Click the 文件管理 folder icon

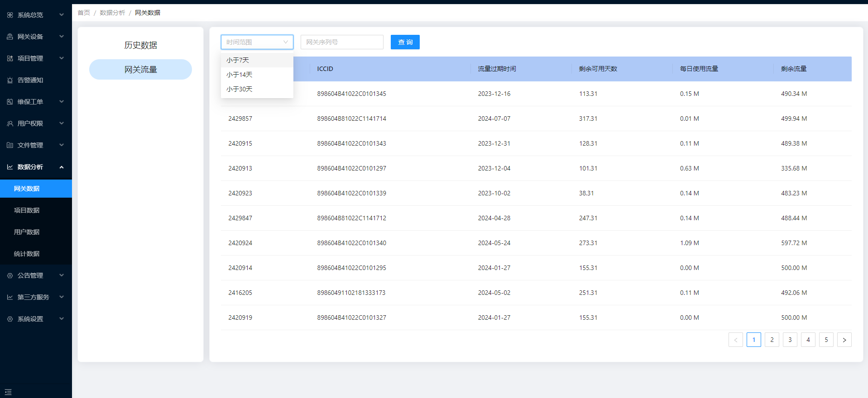pos(10,145)
